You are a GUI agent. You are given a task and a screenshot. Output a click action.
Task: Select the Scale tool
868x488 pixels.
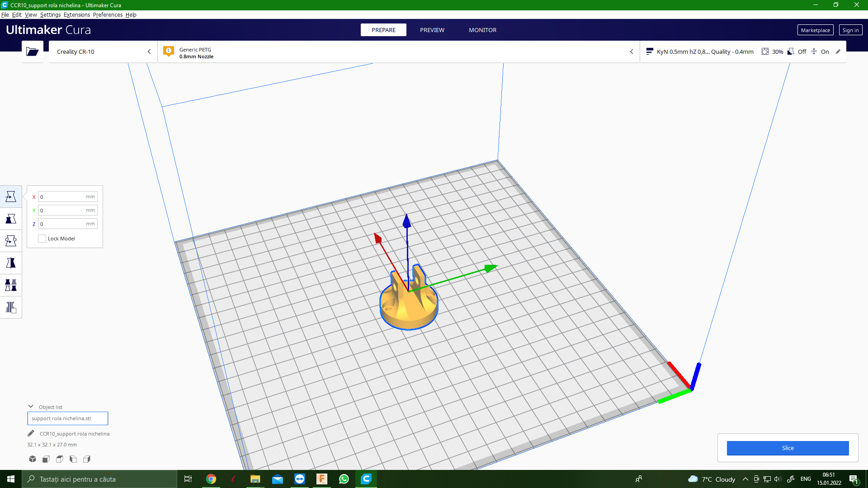[x=11, y=219]
